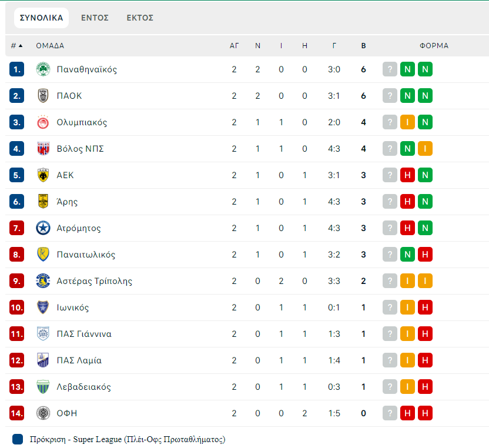Viewport: 489px width, 448px height.
Task: Select the ΣΥΝΟΛΙΚΑ tab
Action: (x=42, y=18)
